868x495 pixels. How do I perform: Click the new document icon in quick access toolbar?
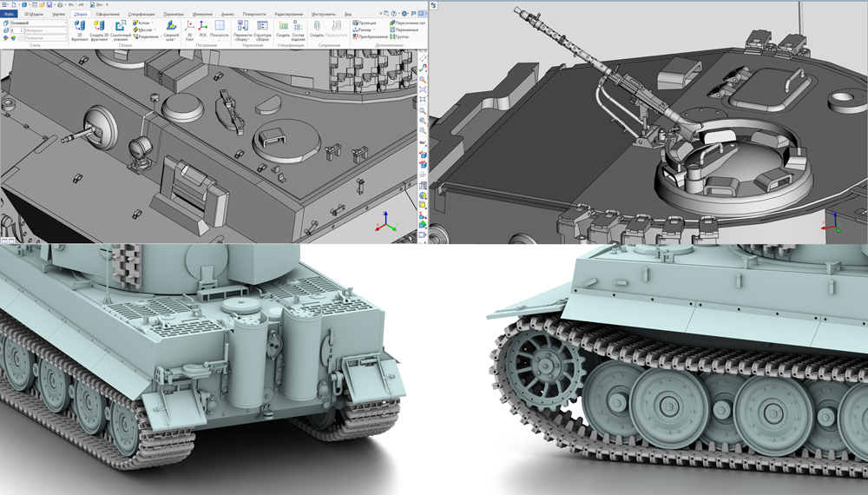(14, 5)
